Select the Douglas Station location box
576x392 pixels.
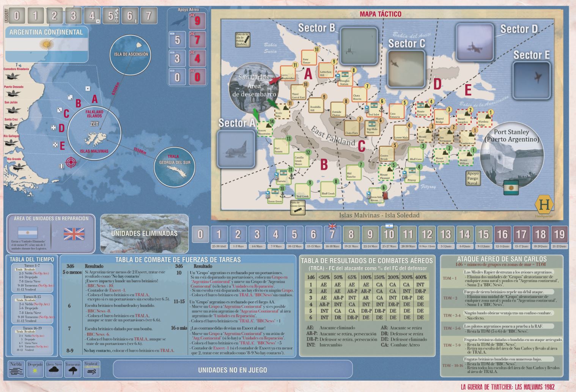pos(345,78)
